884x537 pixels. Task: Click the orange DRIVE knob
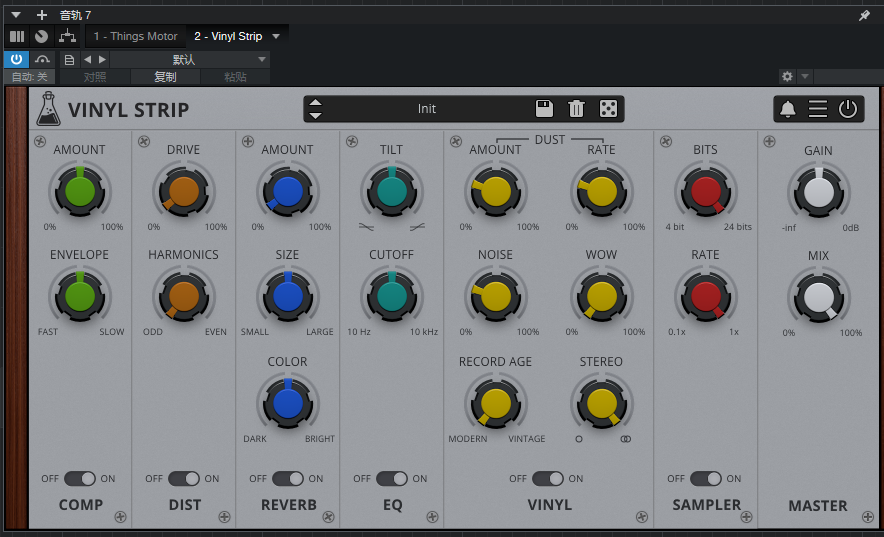pos(184,191)
